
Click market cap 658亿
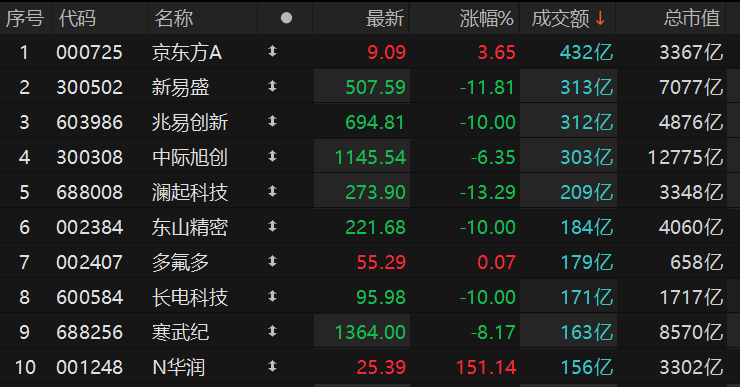click(697, 262)
